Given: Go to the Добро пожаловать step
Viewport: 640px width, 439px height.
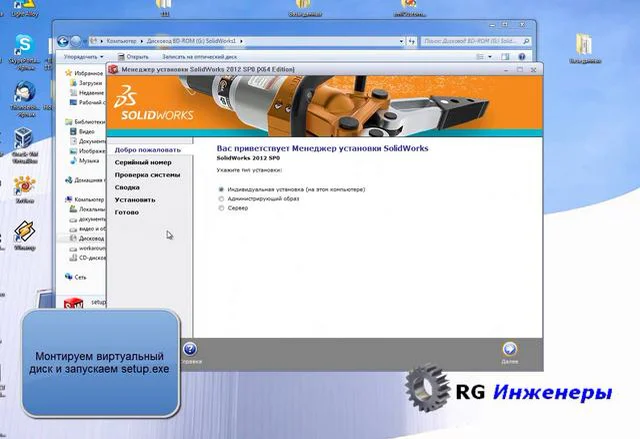Looking at the screenshot, I should coord(147,150).
